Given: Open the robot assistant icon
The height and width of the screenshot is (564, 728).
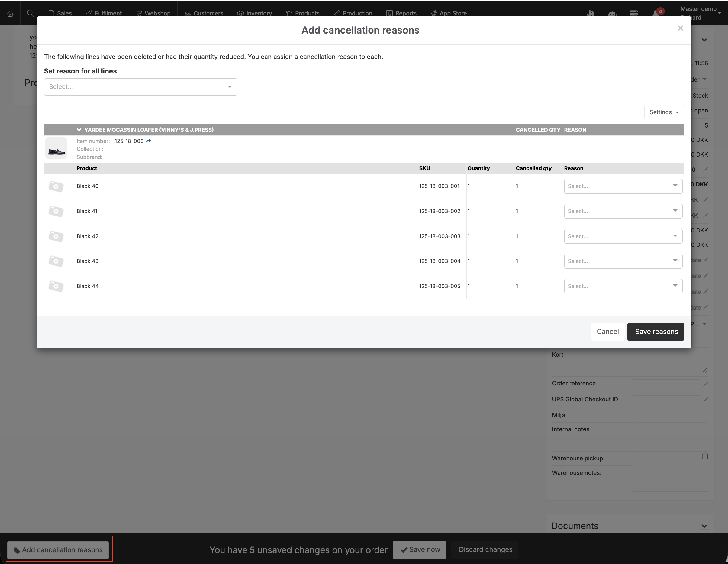Looking at the screenshot, I should tap(612, 13).
